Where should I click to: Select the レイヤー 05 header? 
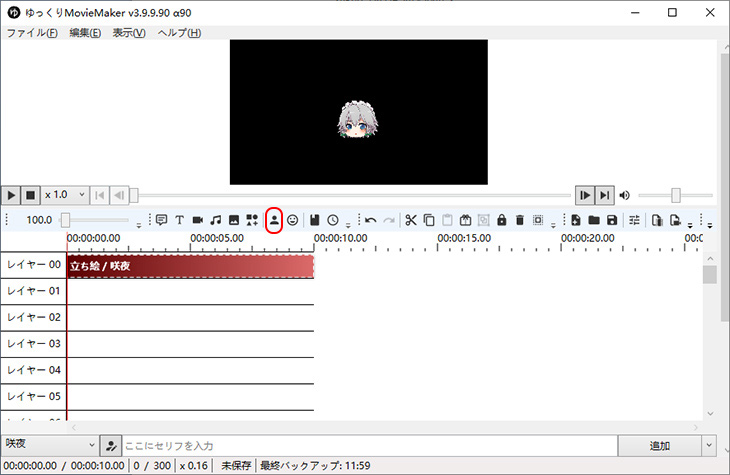pyautogui.click(x=34, y=396)
